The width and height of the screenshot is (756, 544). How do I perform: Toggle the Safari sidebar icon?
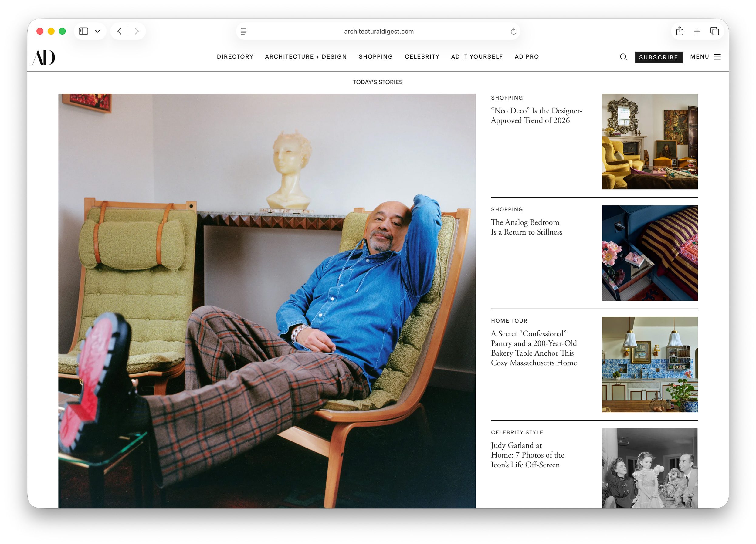[x=83, y=31]
